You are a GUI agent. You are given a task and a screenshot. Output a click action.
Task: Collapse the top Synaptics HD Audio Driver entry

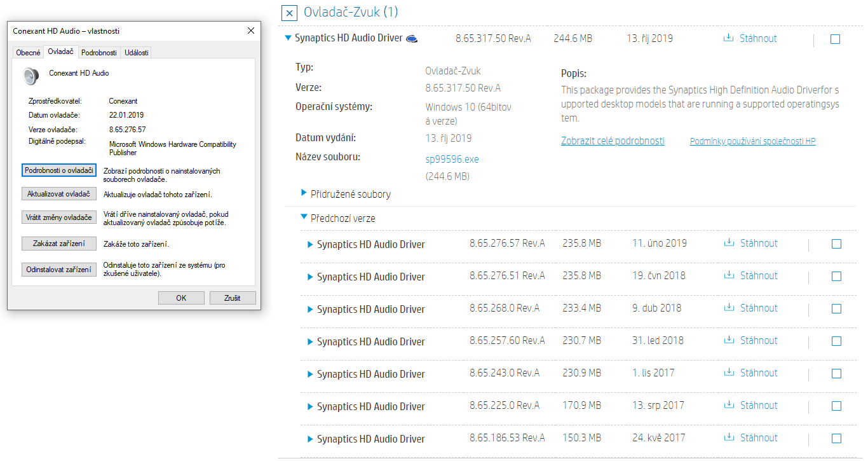tap(288, 38)
